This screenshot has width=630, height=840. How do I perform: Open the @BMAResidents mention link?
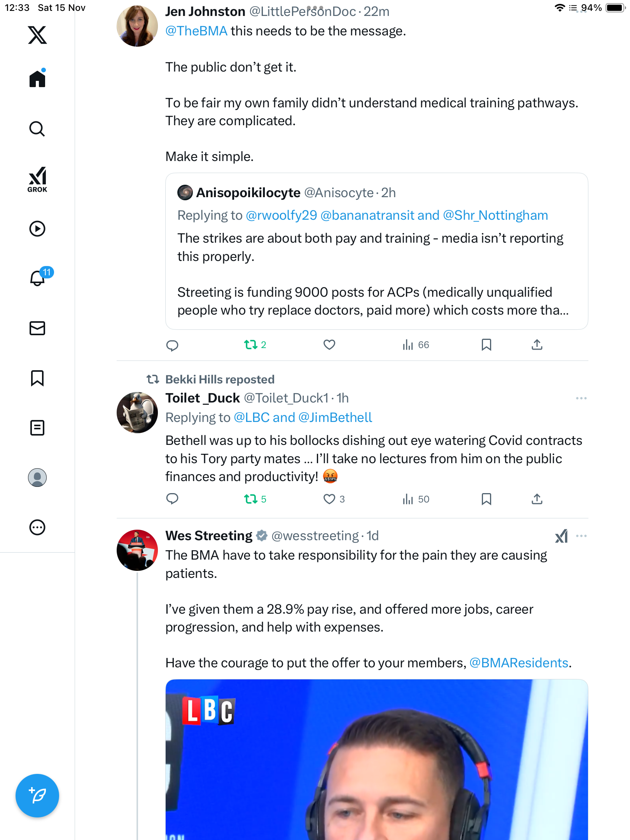519,663
